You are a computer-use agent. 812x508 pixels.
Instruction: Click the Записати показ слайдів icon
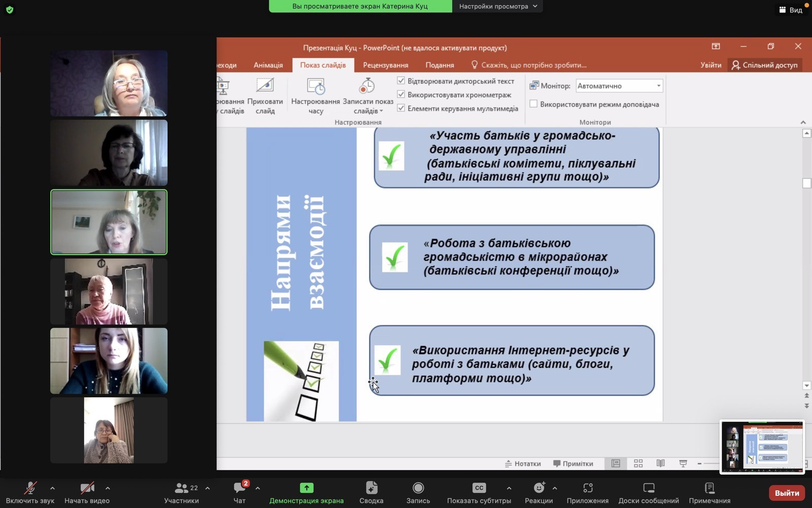(367, 86)
